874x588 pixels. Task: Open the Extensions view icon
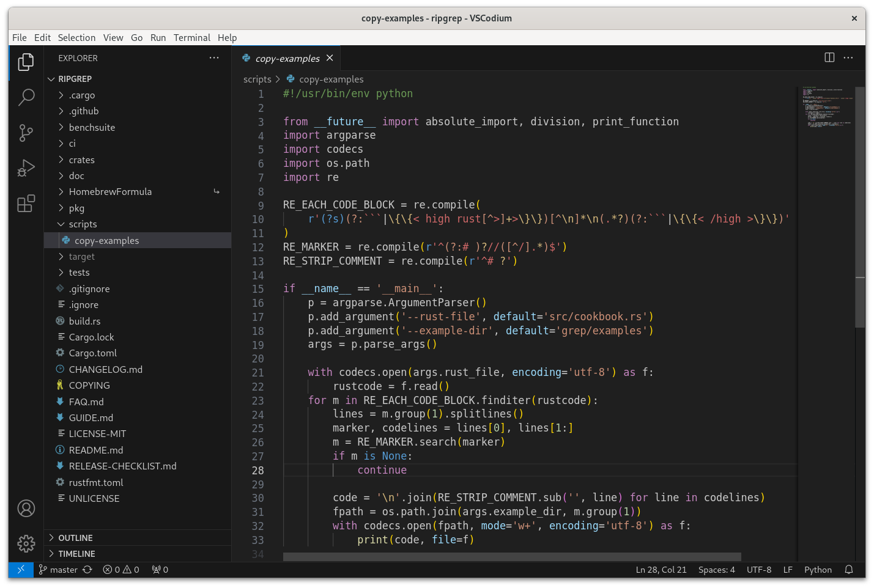(26, 204)
